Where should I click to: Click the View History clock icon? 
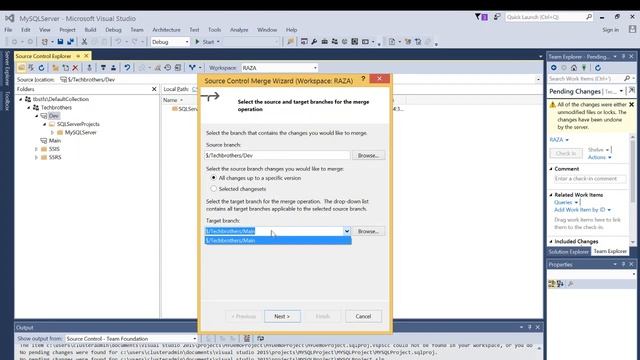click(x=168, y=68)
